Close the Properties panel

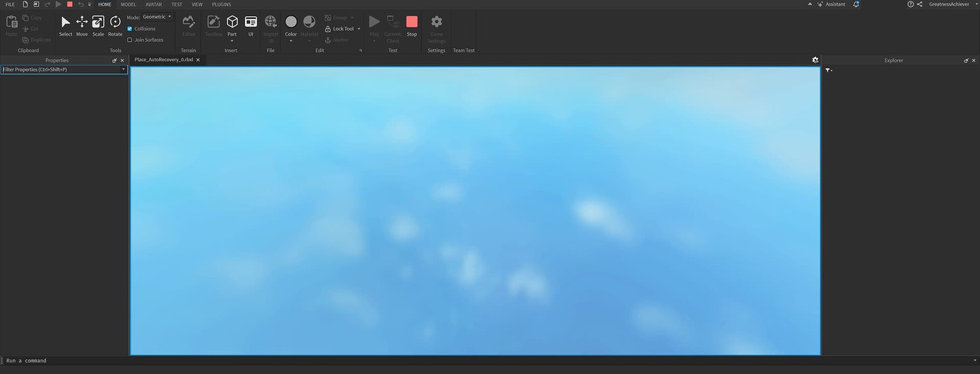click(x=122, y=60)
